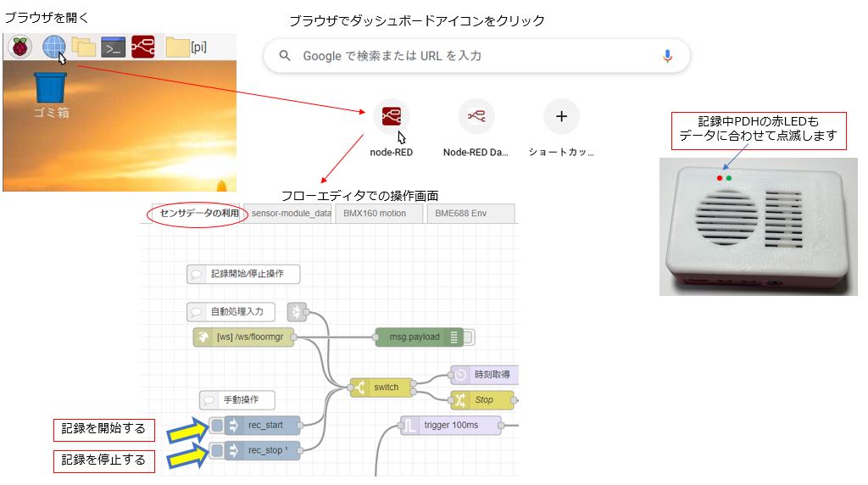Add a new shortcut with plus button

tap(560, 117)
